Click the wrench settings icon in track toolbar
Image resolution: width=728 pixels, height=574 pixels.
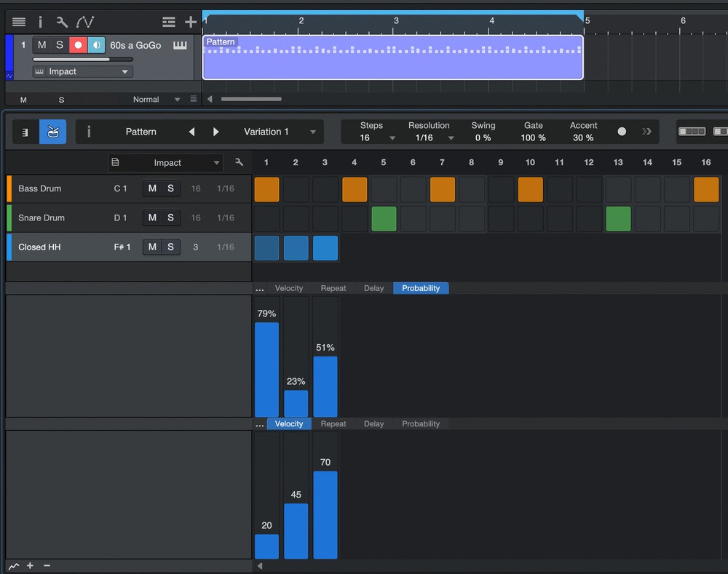tap(62, 22)
